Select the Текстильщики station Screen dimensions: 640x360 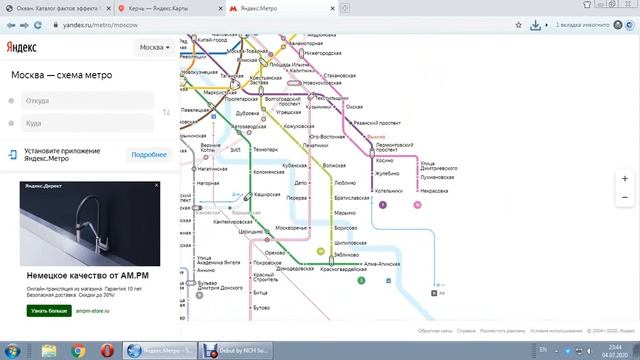(332, 98)
